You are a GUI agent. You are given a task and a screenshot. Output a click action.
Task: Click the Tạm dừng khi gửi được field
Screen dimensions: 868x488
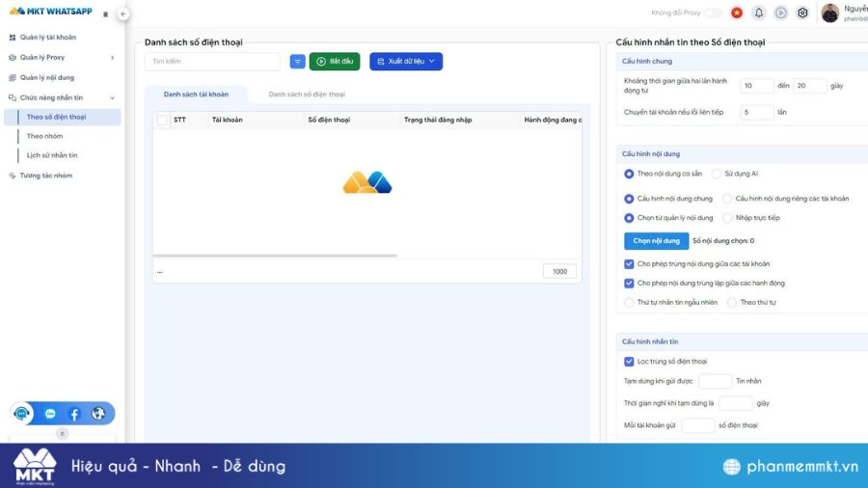716,381
